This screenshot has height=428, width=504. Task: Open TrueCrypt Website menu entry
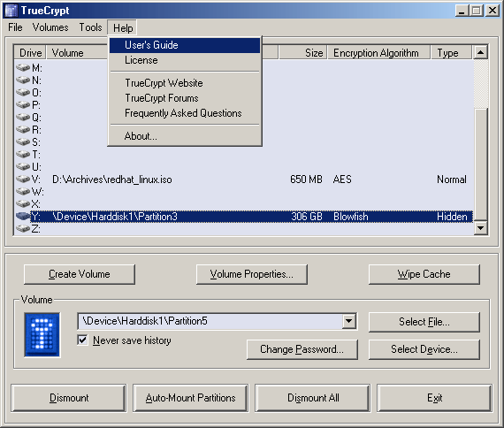185,83
